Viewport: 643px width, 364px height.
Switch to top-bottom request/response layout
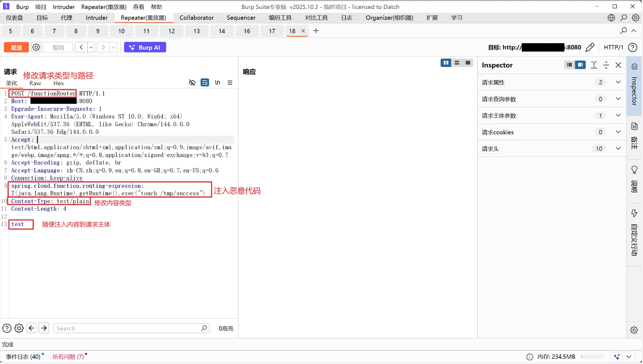(x=457, y=63)
